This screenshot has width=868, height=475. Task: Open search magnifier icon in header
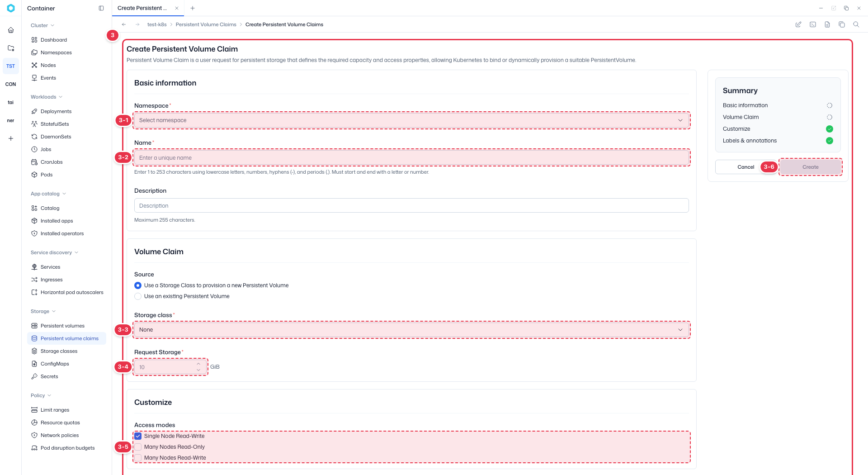[856, 24]
